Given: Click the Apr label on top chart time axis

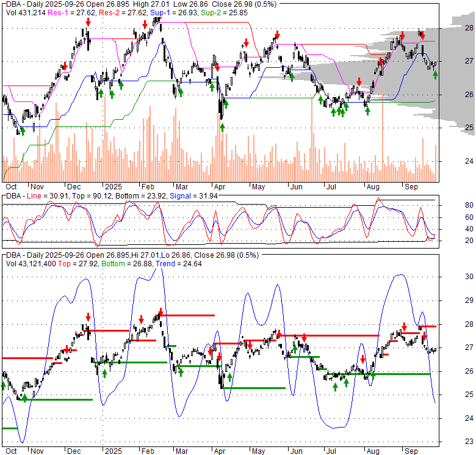Looking at the screenshot, I should pyautogui.click(x=220, y=187).
